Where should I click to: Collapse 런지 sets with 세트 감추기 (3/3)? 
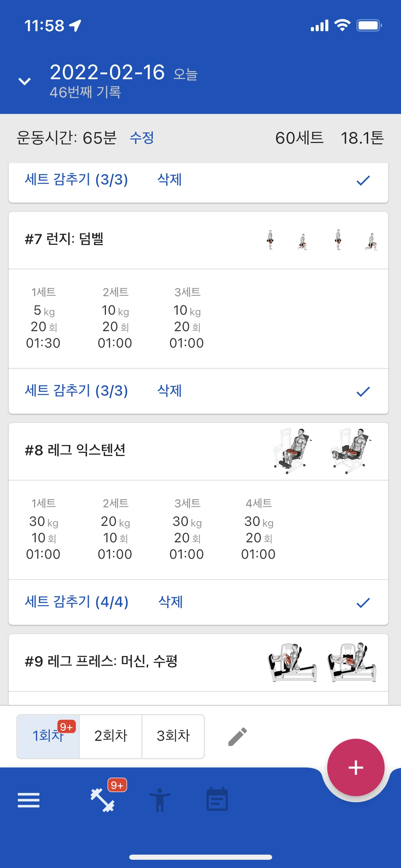point(76,391)
